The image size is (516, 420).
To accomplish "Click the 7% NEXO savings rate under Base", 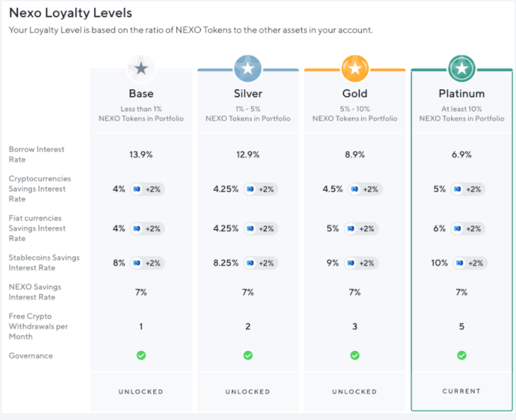I will (141, 292).
